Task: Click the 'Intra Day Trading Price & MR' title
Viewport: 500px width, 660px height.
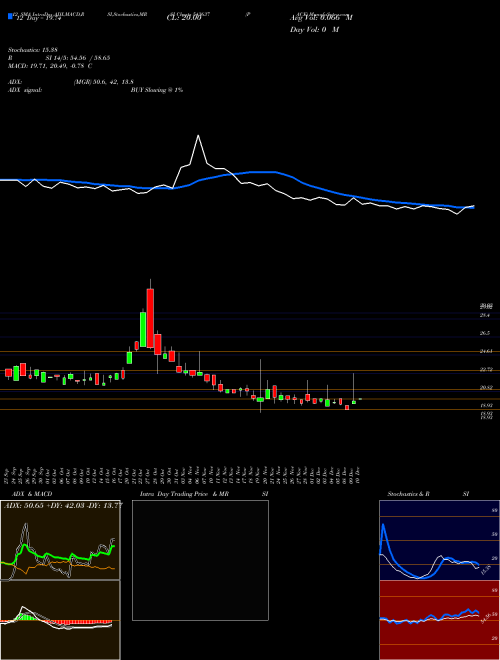Action: coord(184,494)
